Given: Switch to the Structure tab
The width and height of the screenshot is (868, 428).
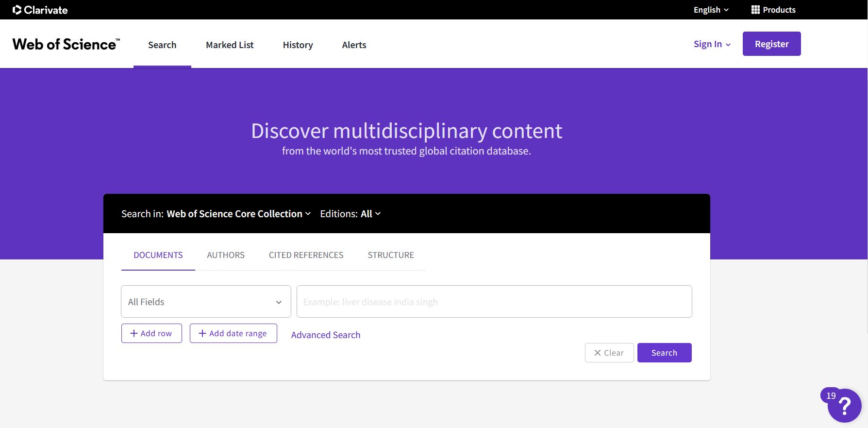Looking at the screenshot, I should click(x=391, y=255).
